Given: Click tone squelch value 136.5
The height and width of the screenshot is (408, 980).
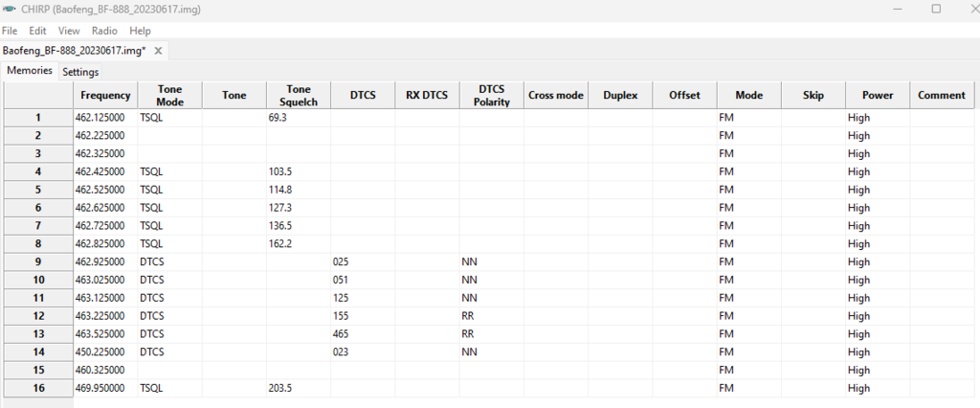Looking at the screenshot, I should (299, 226).
